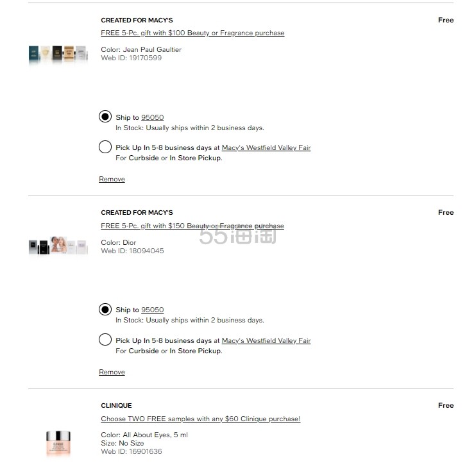Click second CREATED FOR MACY'S heading above Dior
476x468 pixels.
point(137,212)
